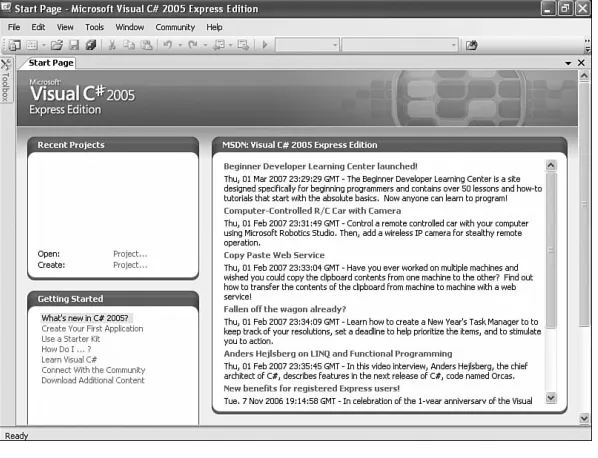598x458 pixels.
Task: Click the Create Project... link
Action: tap(130, 265)
